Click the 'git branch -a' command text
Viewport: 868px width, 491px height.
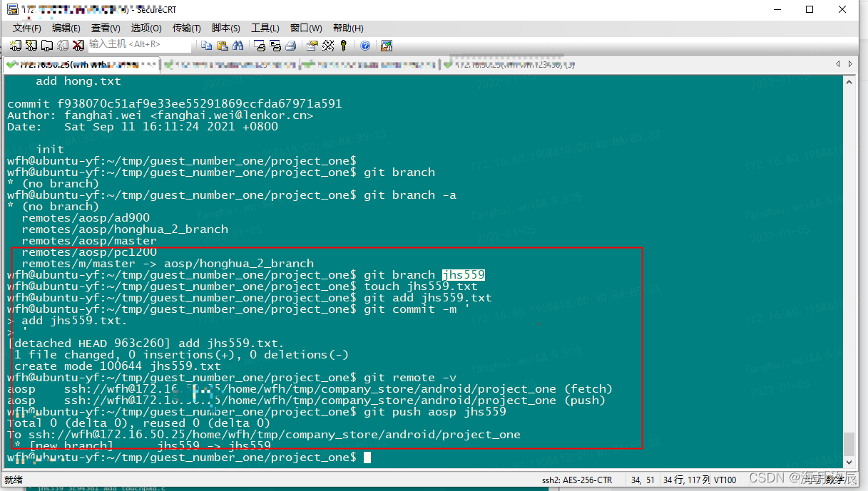[x=410, y=195]
